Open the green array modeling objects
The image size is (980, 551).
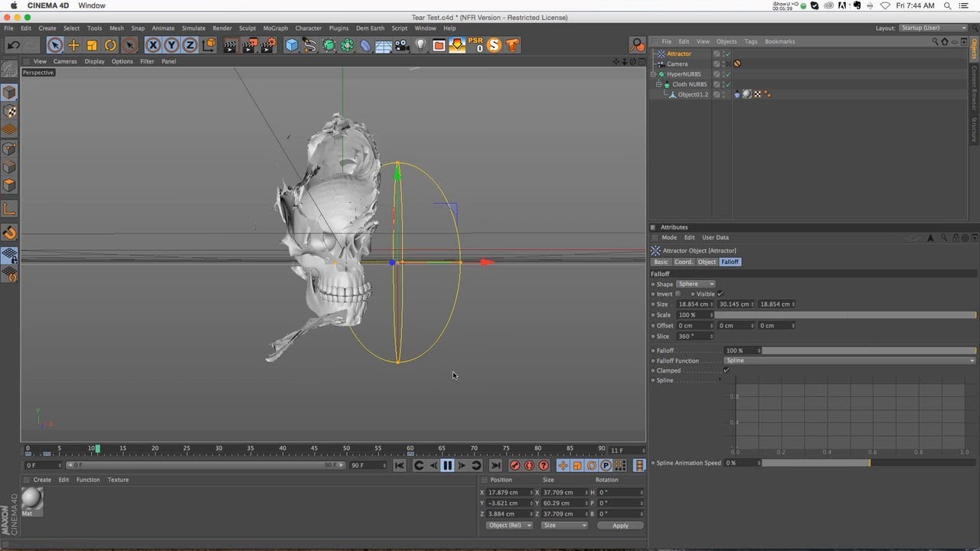pyautogui.click(x=347, y=46)
